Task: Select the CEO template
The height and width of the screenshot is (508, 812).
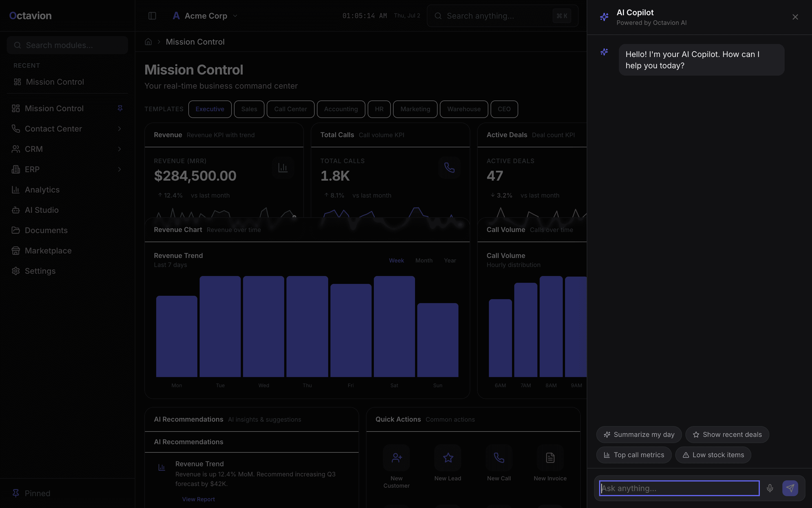Action: (x=504, y=109)
